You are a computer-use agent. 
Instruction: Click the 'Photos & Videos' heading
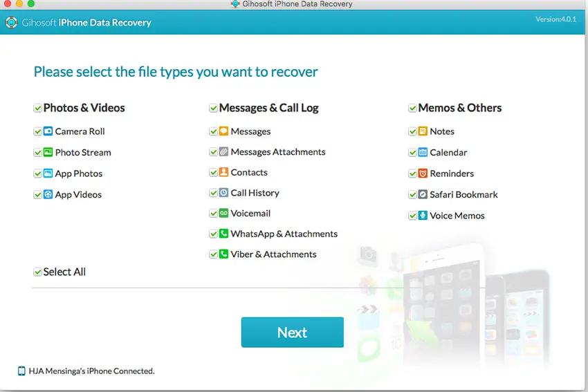coord(84,108)
